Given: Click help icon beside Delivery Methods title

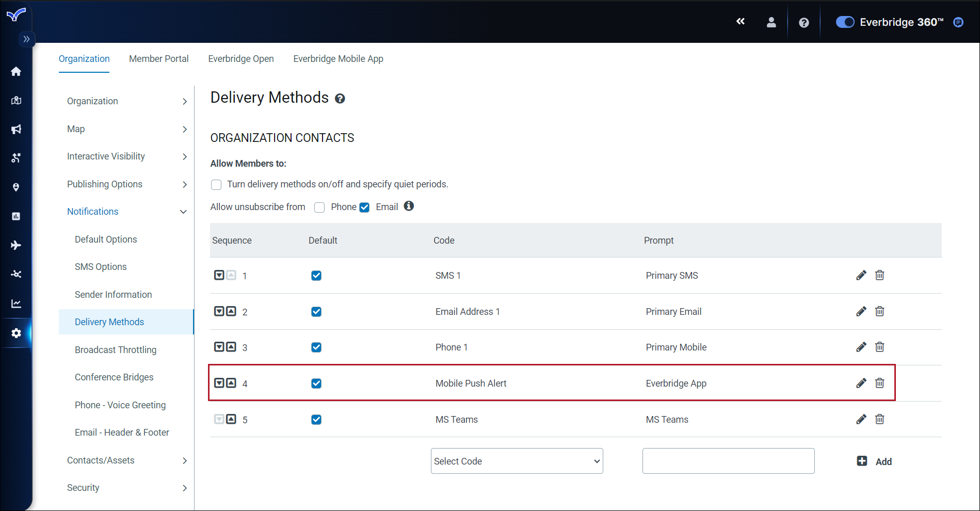Looking at the screenshot, I should point(340,99).
